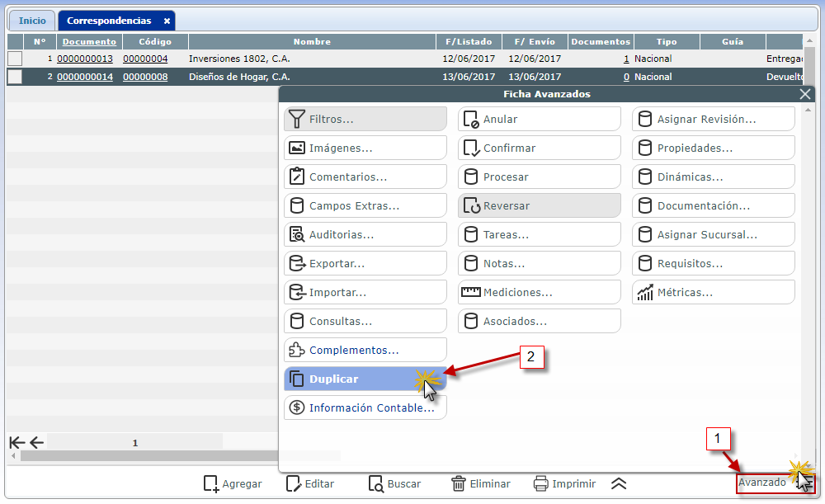Open Asignar Sucursal option

tap(714, 234)
